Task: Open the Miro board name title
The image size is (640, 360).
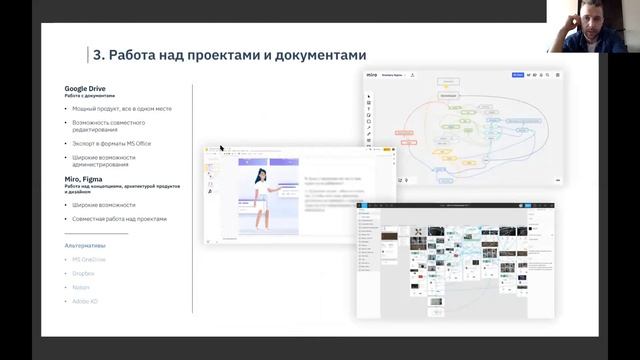Action: coord(393,75)
